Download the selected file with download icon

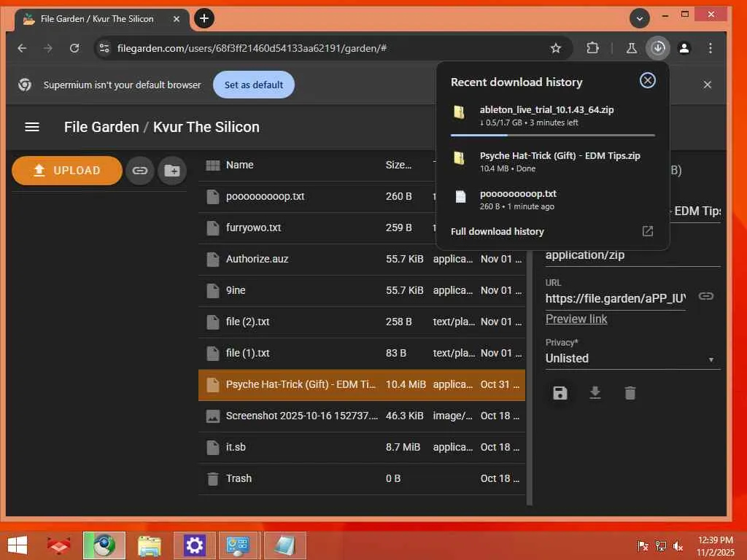[x=595, y=393]
